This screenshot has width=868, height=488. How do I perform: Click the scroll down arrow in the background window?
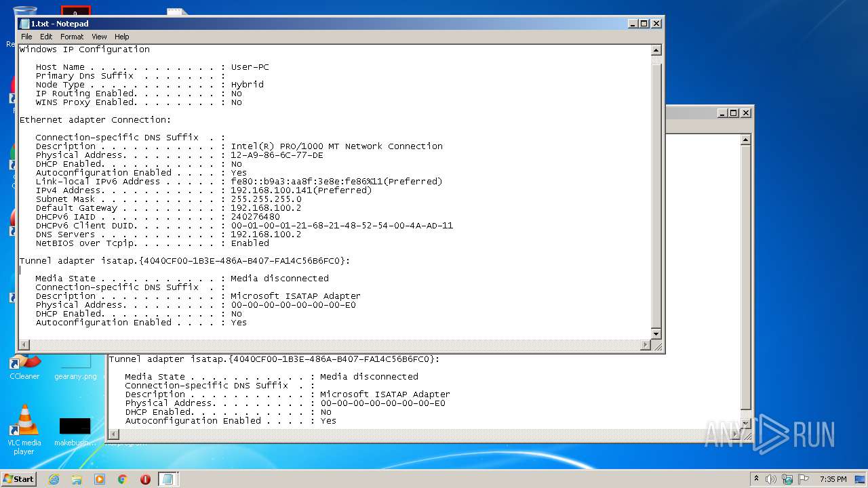point(745,423)
